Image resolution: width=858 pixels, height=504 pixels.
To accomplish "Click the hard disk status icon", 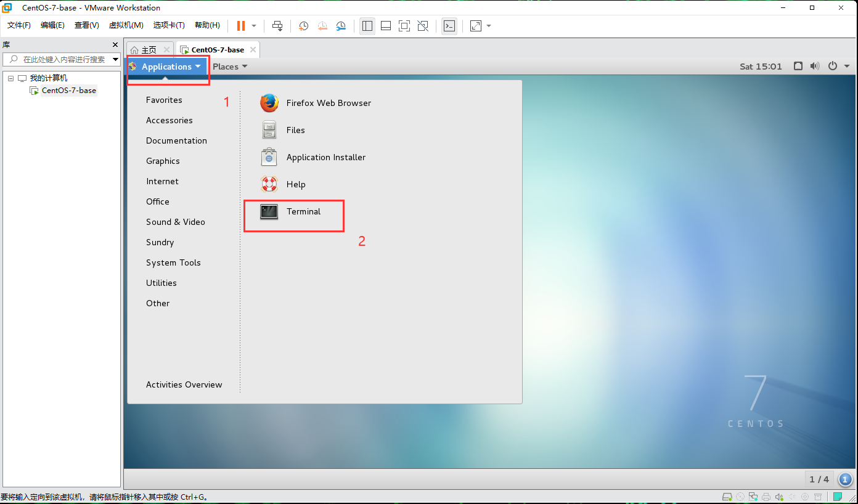I will 727,497.
